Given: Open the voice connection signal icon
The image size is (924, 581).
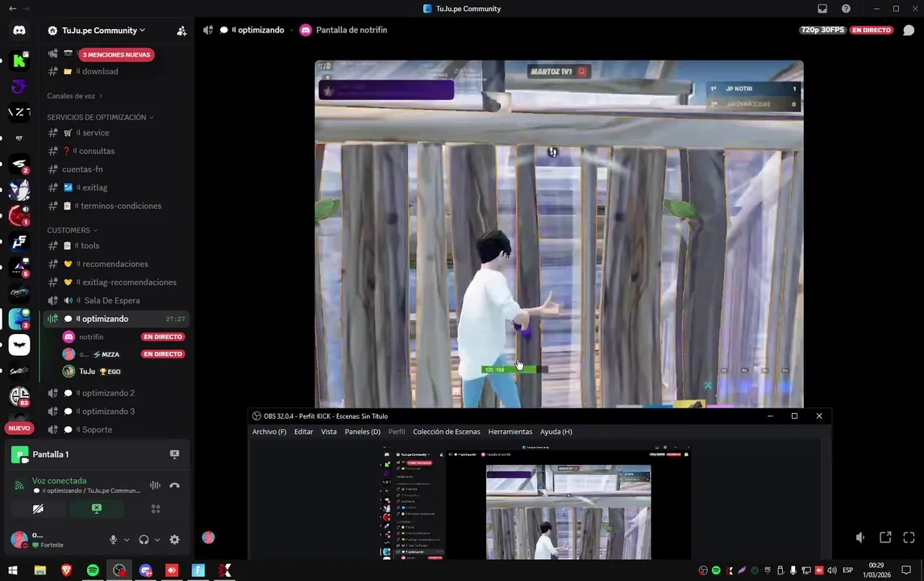Looking at the screenshot, I should click(19, 485).
